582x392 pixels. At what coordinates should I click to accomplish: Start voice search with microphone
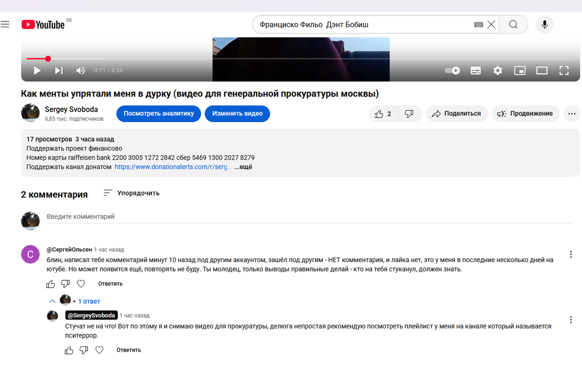pos(545,24)
